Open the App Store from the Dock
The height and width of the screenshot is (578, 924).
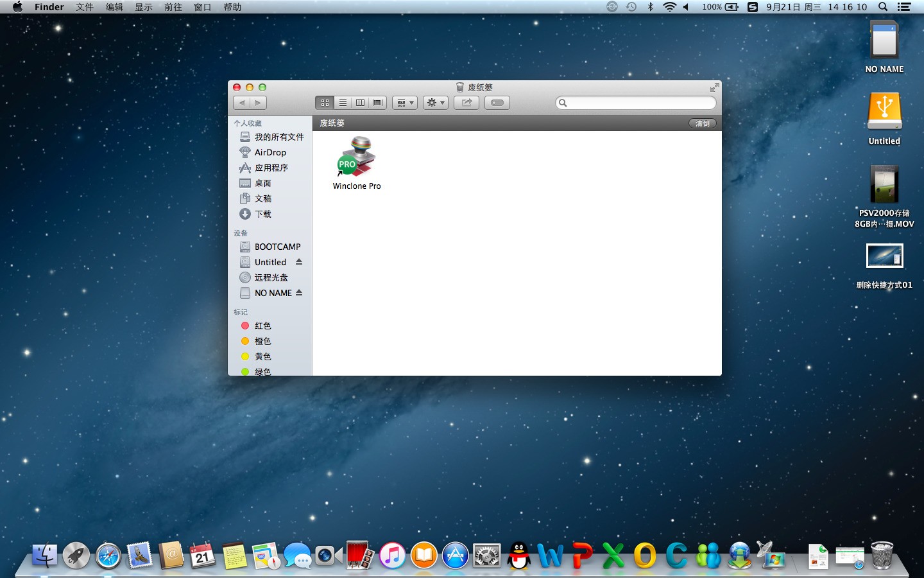[455, 556]
